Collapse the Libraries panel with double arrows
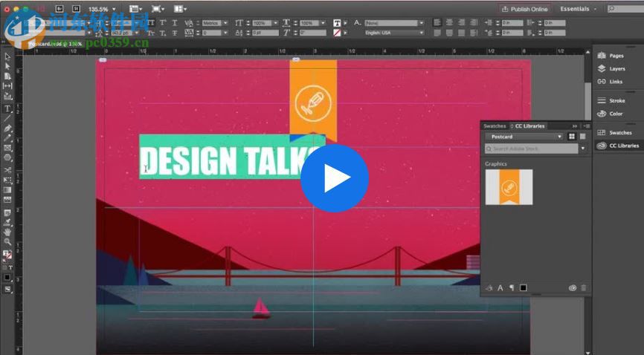The height and width of the screenshot is (355, 644). pos(575,126)
